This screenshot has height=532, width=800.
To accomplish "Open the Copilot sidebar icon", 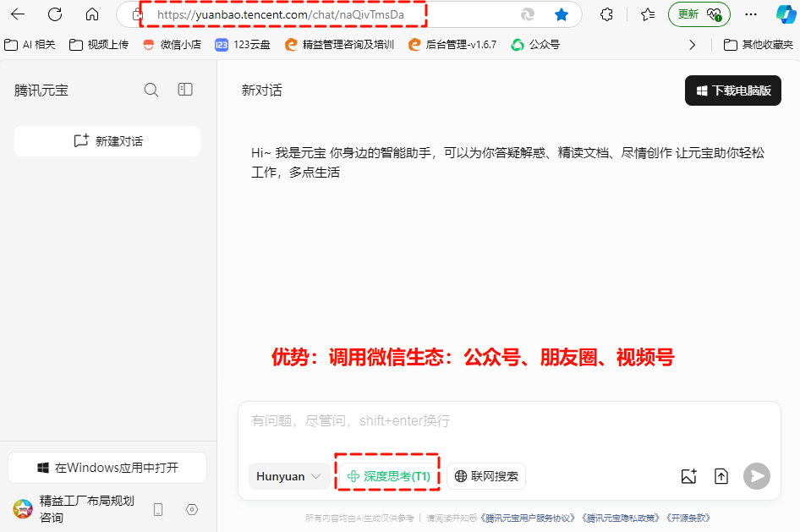I will (786, 14).
